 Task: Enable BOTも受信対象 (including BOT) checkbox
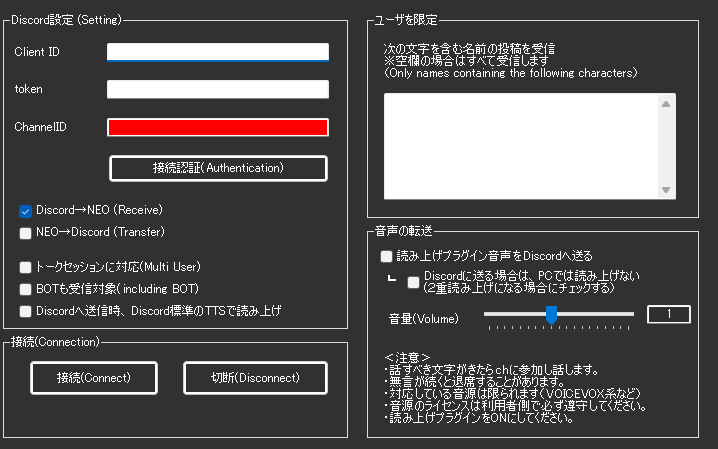point(26,289)
